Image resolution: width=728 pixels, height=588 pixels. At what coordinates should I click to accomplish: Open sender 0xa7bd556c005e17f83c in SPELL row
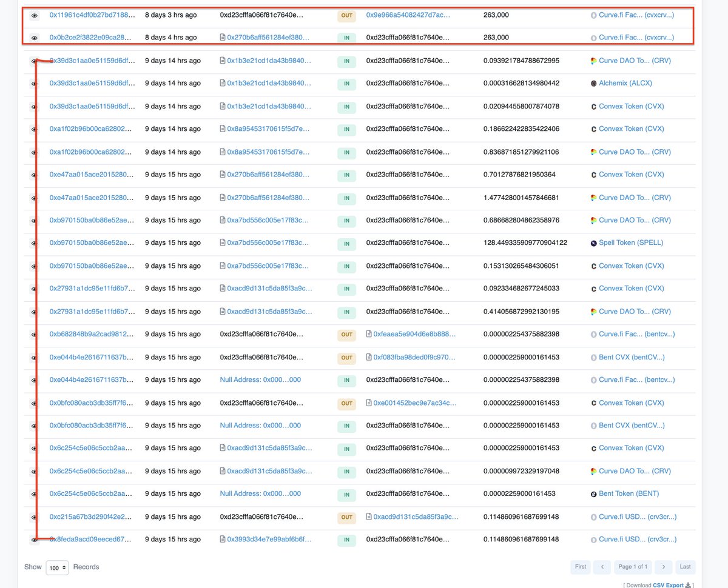(268, 243)
